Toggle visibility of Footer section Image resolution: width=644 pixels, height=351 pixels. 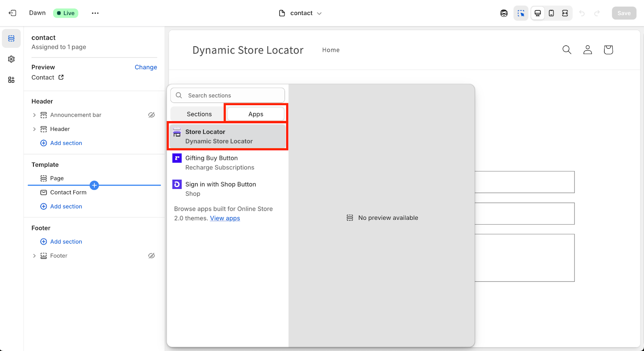151,256
